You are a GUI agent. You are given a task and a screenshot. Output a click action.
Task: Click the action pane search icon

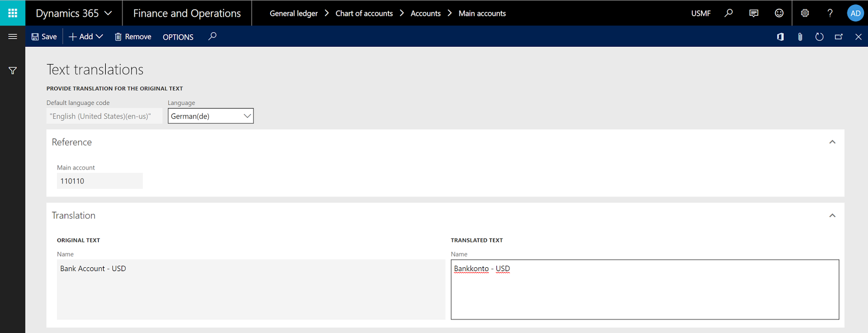tap(212, 36)
